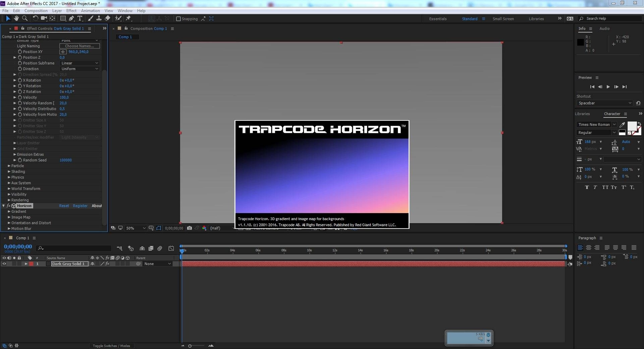
Task: Open the Composition menu
Action: pos(36,11)
